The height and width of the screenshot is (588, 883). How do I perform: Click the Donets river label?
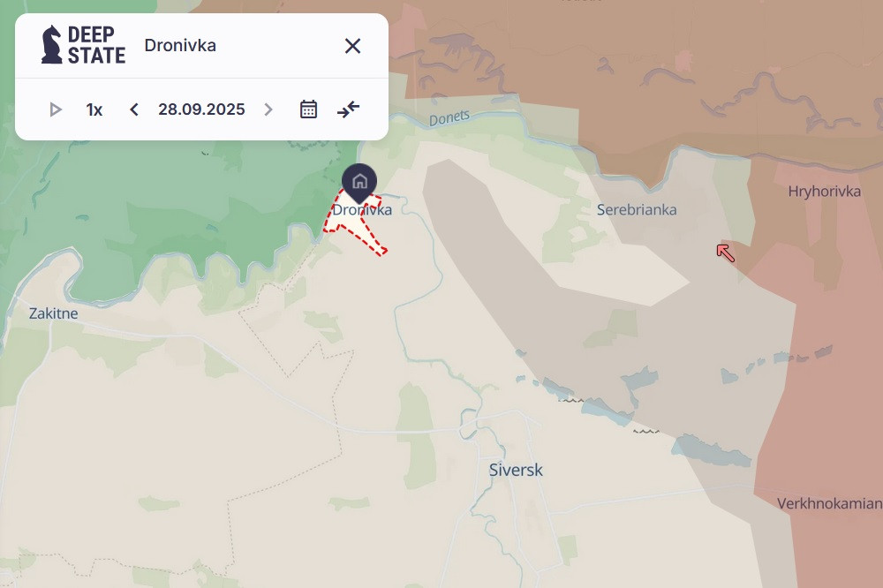tap(449, 117)
